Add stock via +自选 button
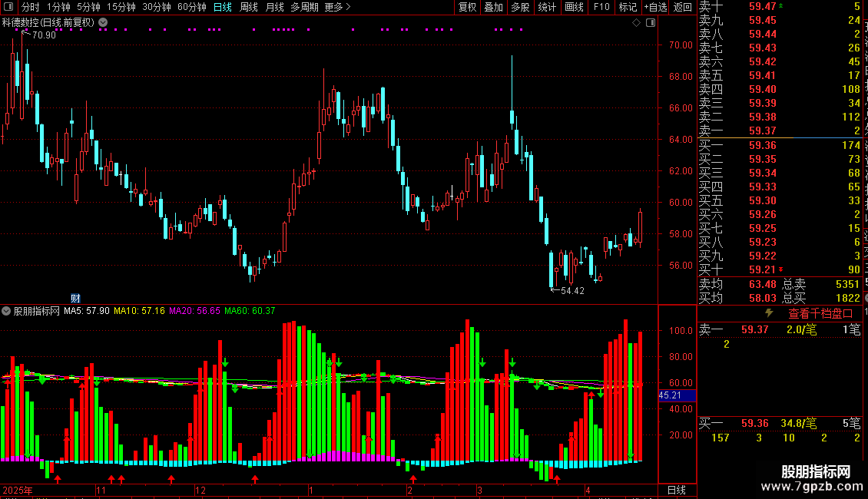Screen dimensions: 868x499 pos(655,7)
